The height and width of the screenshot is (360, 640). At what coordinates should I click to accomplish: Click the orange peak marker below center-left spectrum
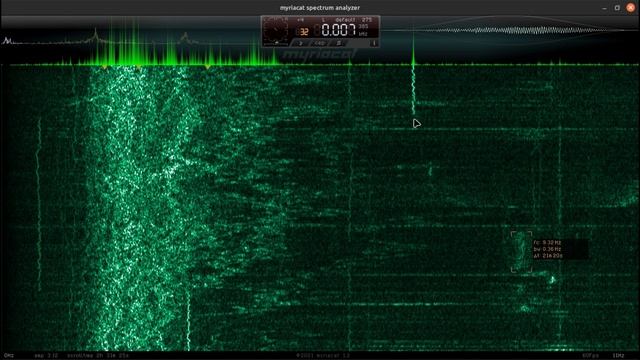coord(208,67)
